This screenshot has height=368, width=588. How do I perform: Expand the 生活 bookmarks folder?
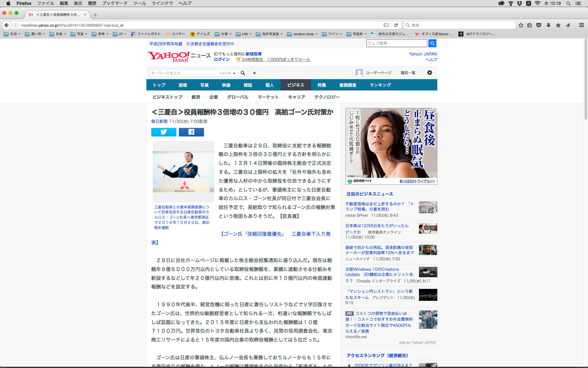(x=12, y=34)
